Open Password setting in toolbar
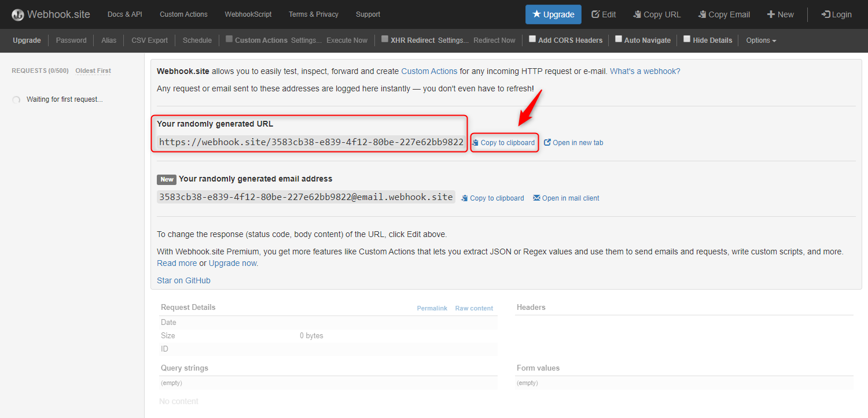 click(x=71, y=40)
